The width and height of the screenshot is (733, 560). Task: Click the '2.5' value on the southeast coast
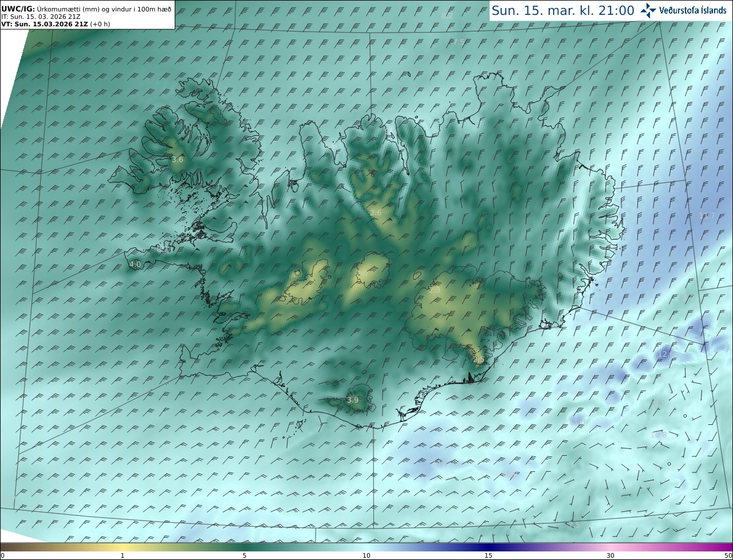(x=479, y=359)
